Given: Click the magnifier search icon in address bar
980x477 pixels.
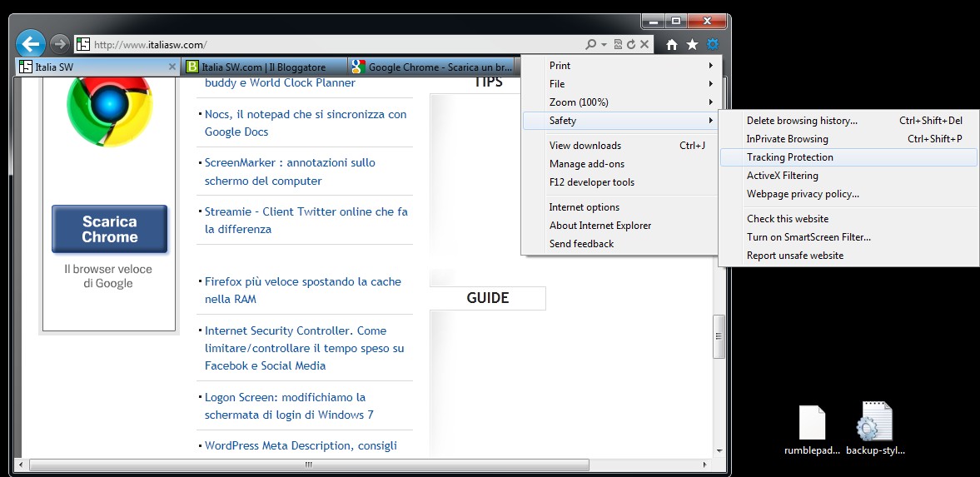Looking at the screenshot, I should [590, 44].
